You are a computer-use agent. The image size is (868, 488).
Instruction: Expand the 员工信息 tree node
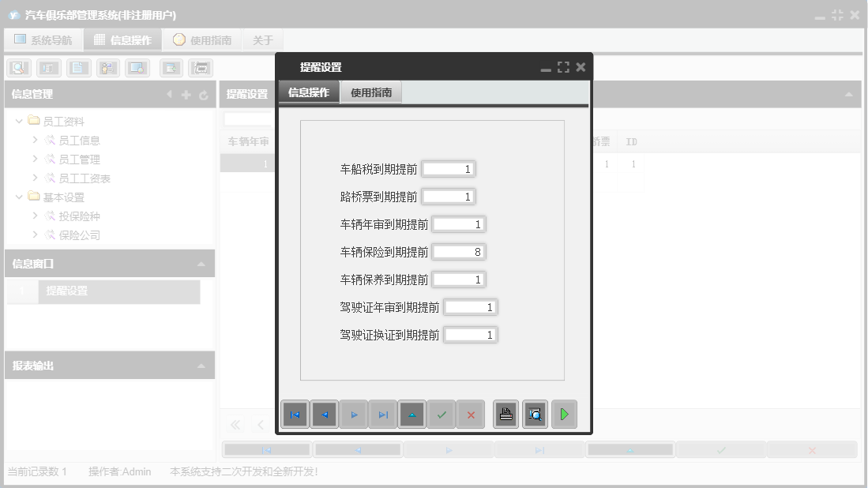(35, 140)
